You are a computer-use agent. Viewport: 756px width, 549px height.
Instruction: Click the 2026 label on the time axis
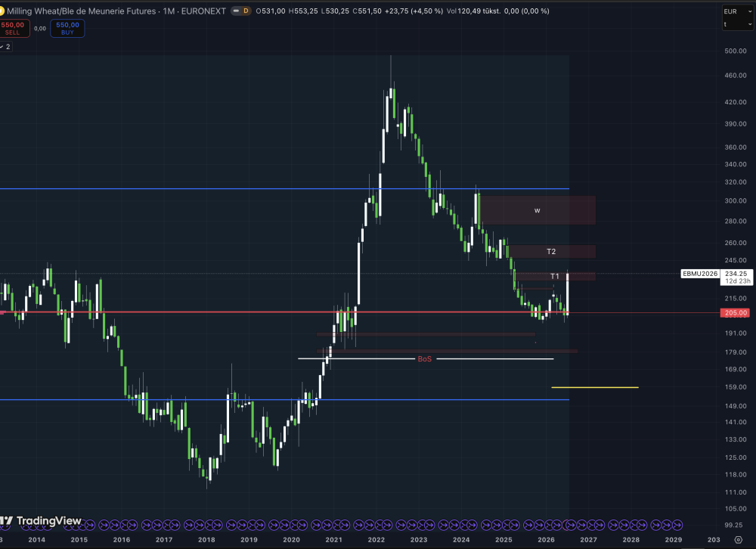[x=546, y=540]
